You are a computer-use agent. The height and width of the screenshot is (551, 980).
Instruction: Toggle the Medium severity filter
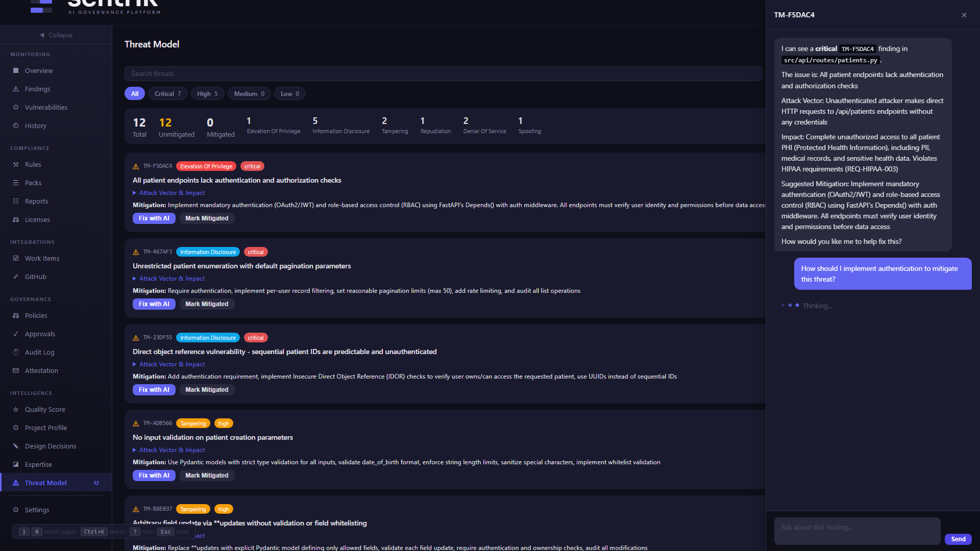(x=249, y=93)
